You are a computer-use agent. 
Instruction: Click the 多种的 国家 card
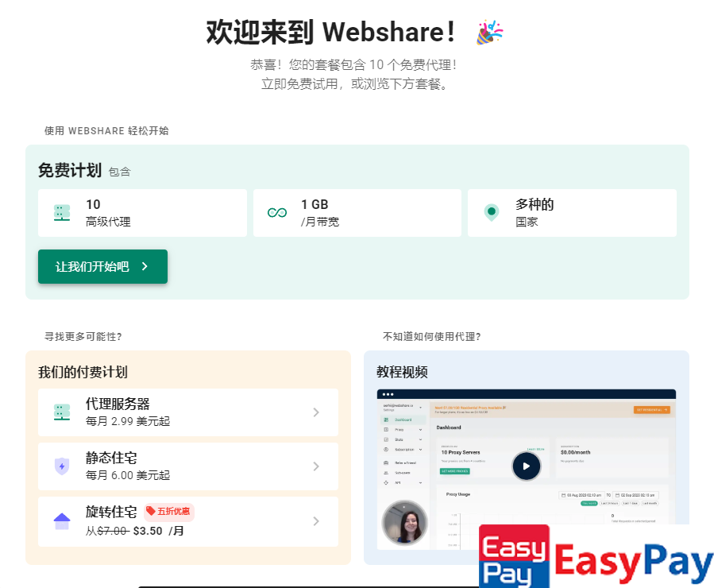click(x=572, y=213)
